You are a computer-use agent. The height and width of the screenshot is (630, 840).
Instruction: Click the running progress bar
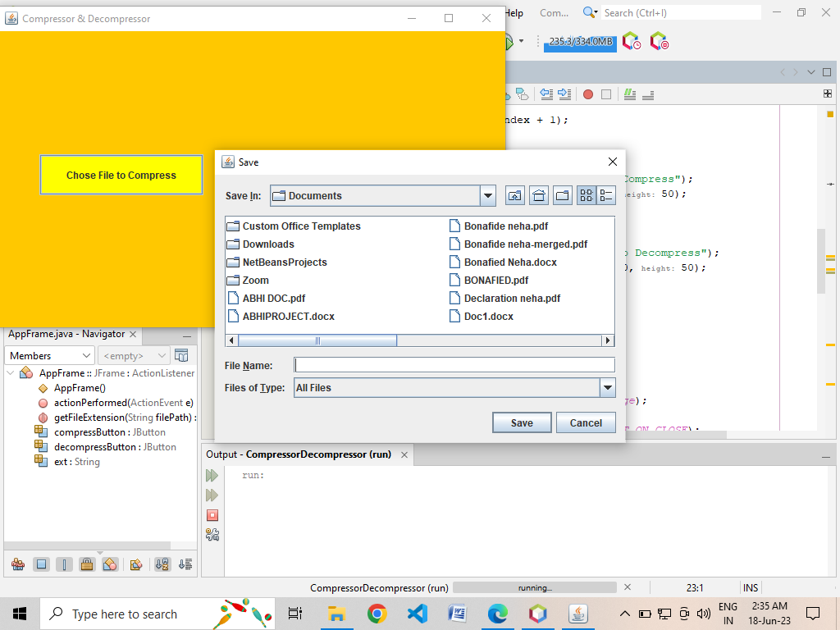(x=535, y=587)
